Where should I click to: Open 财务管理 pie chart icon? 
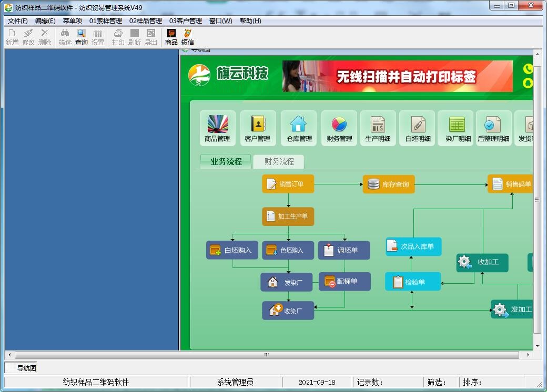click(x=339, y=128)
